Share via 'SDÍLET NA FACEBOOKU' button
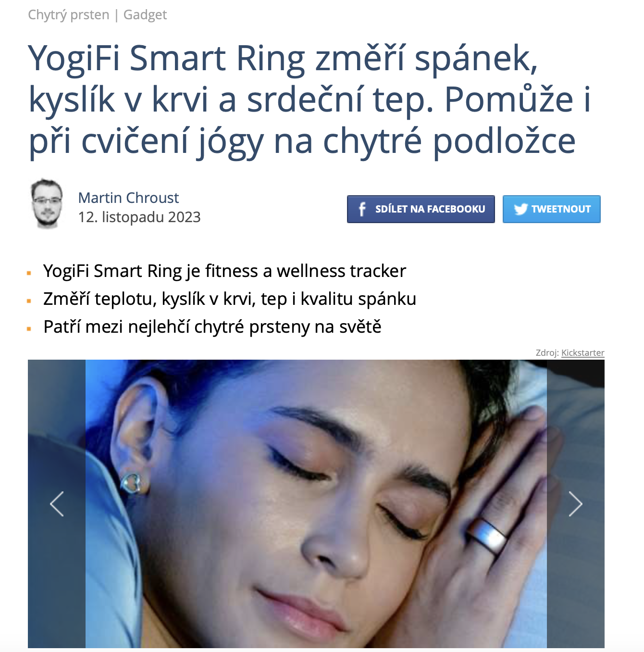The width and height of the screenshot is (644, 652). 421,209
